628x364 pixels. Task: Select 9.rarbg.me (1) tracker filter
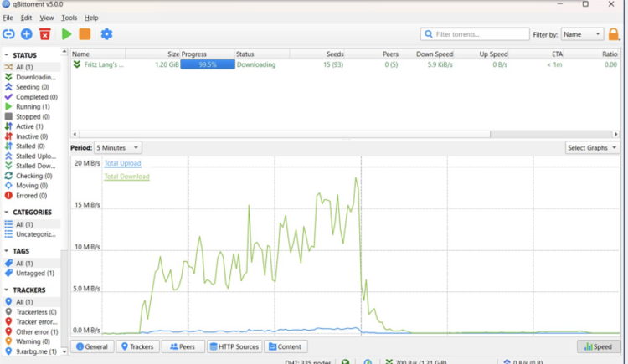pos(32,351)
